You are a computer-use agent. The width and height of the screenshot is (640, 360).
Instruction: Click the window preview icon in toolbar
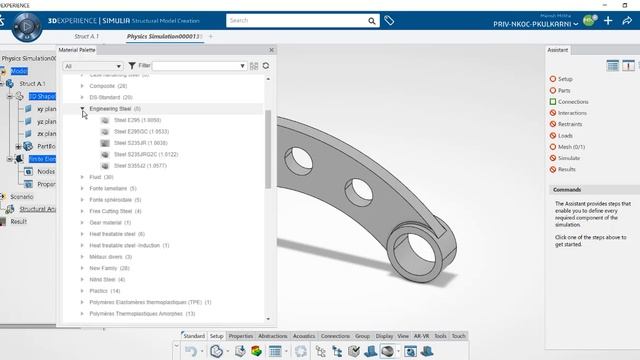tap(410, 351)
